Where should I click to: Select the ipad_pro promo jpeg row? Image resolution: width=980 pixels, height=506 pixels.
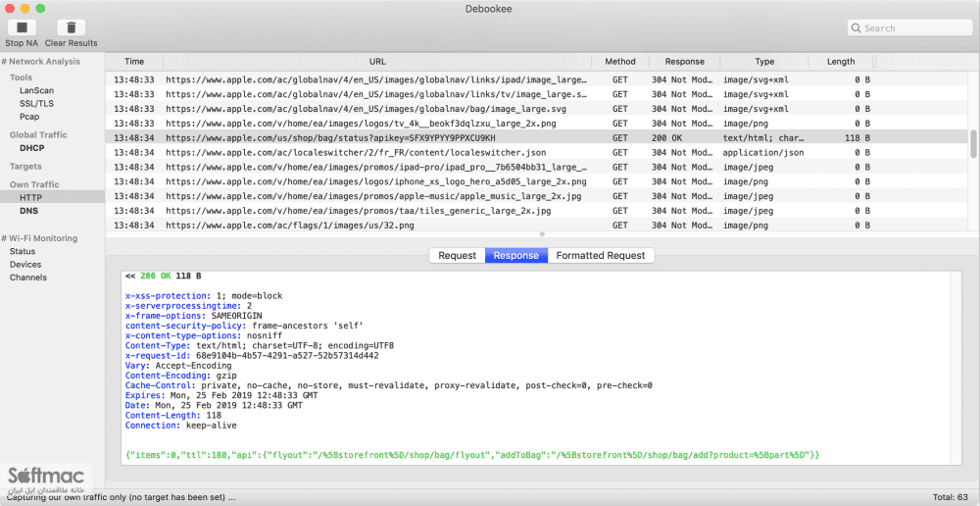click(537, 167)
